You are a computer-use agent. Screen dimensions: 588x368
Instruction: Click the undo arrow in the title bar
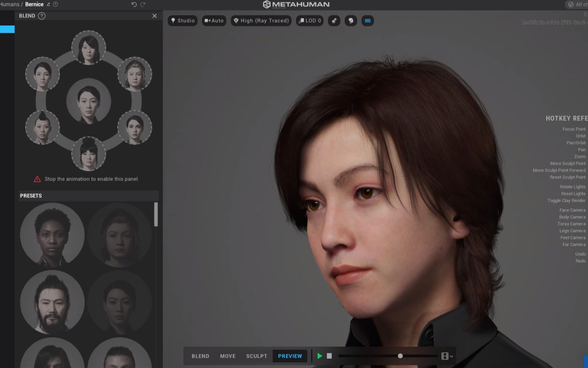[134, 4]
